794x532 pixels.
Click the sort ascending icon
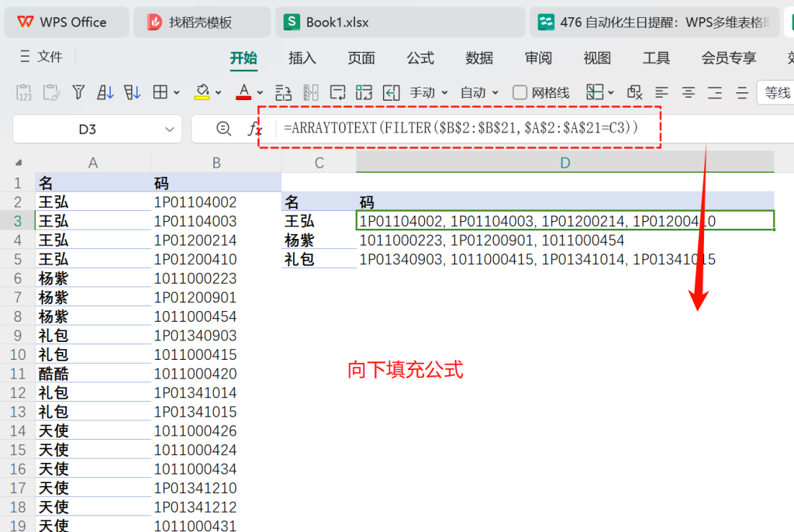pyautogui.click(x=105, y=93)
